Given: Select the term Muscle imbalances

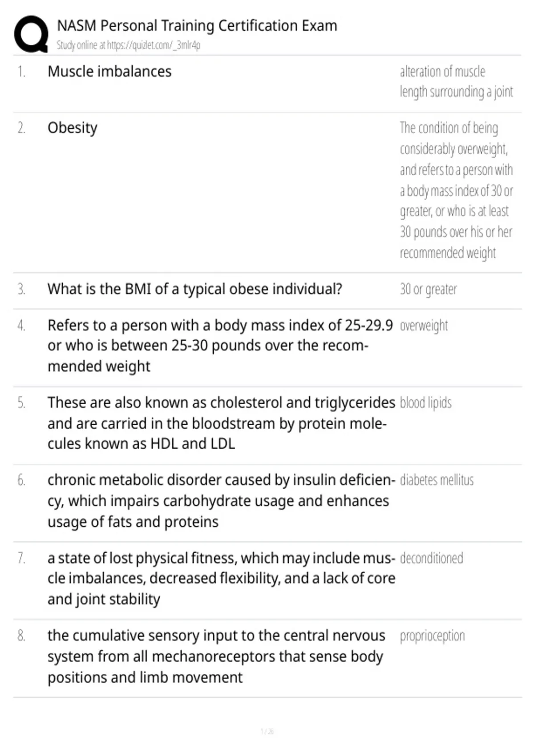Looking at the screenshot, I should click(109, 72).
